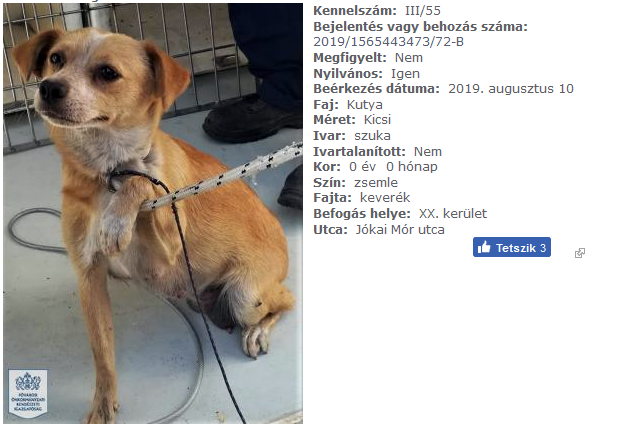Click the like count number 3
624x429 pixels.
tap(543, 248)
